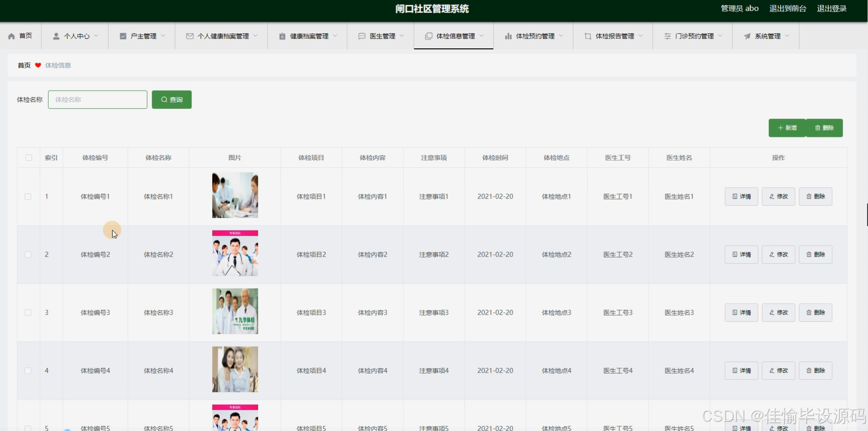
Task: Click the cell 体检地点3
Action: (x=557, y=313)
